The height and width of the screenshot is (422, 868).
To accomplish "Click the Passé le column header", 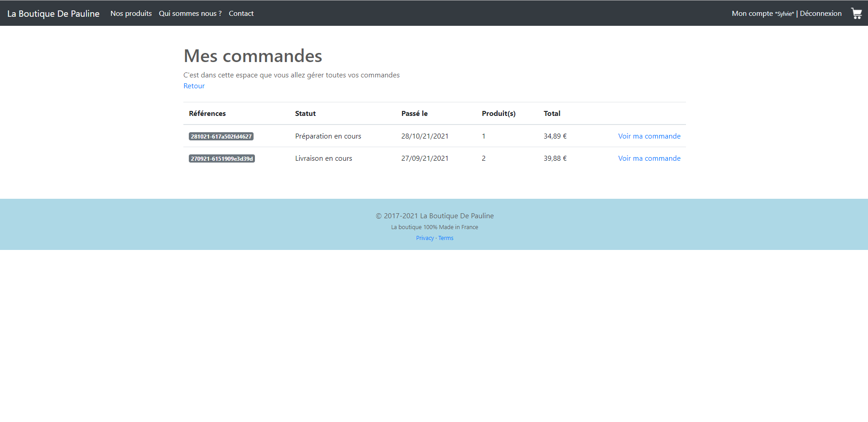I will [x=414, y=113].
